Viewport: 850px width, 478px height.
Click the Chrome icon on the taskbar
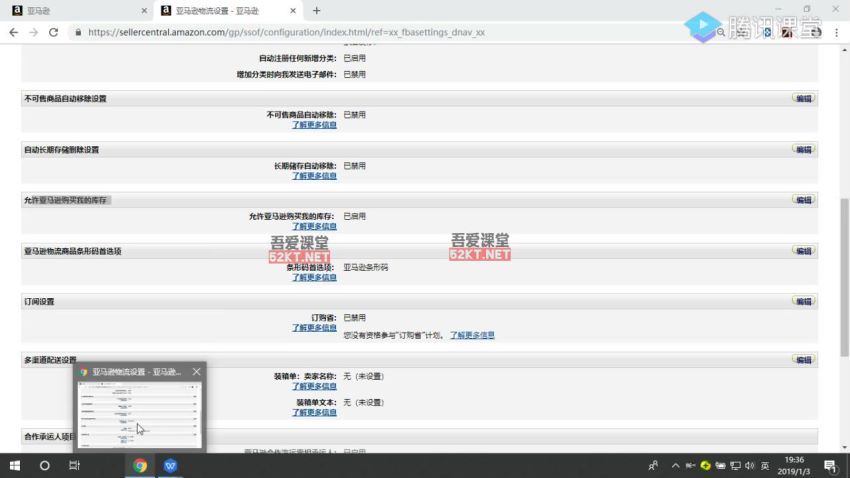click(x=140, y=466)
